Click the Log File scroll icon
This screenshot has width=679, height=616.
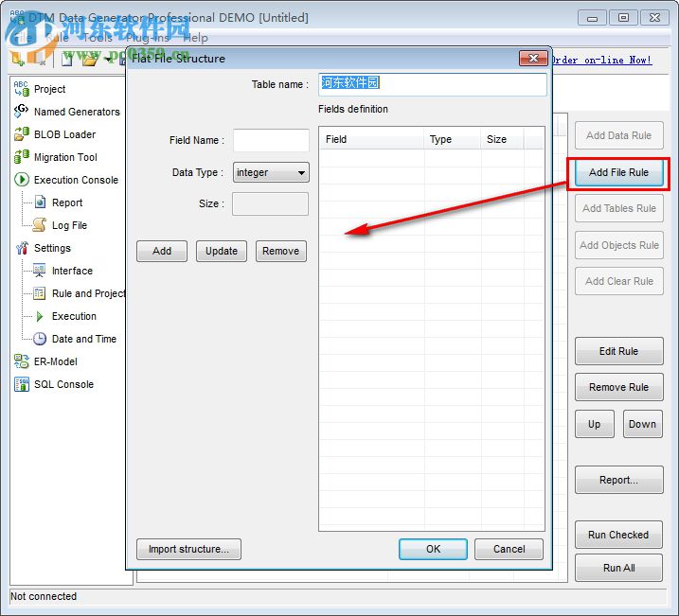pos(40,225)
